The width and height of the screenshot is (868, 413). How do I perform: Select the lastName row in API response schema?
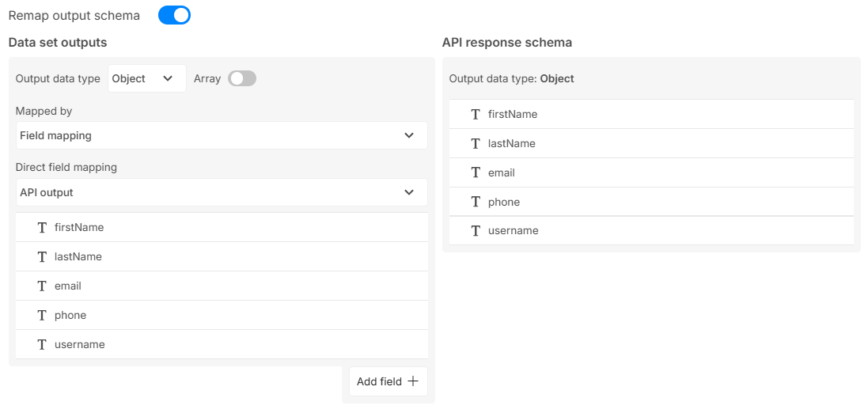[650, 144]
